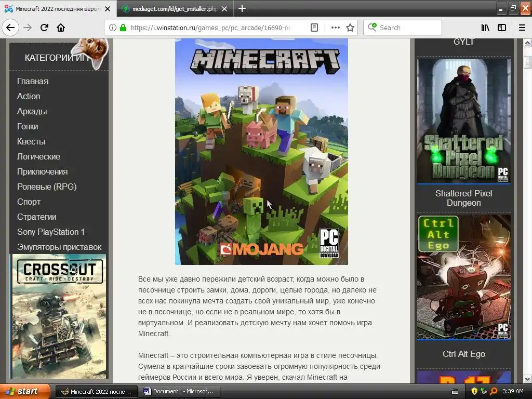Image resolution: width=532 pixels, height=399 pixels.
Task: Click the security shield tray icon
Action: 474,392
